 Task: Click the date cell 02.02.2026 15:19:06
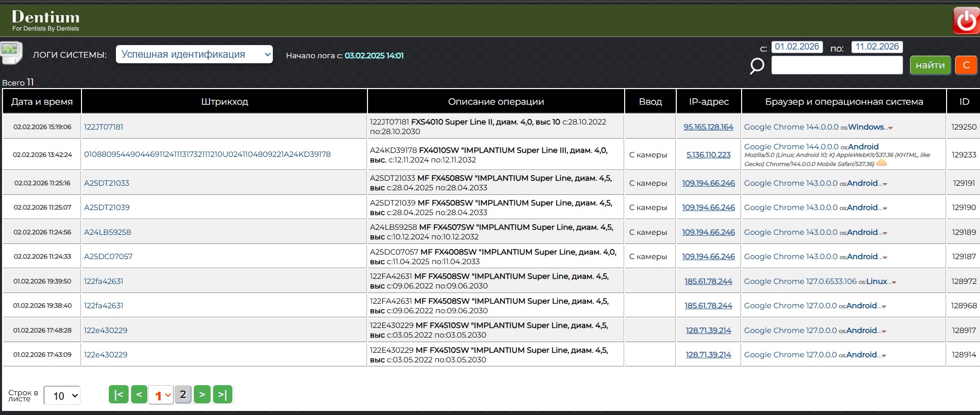43,127
